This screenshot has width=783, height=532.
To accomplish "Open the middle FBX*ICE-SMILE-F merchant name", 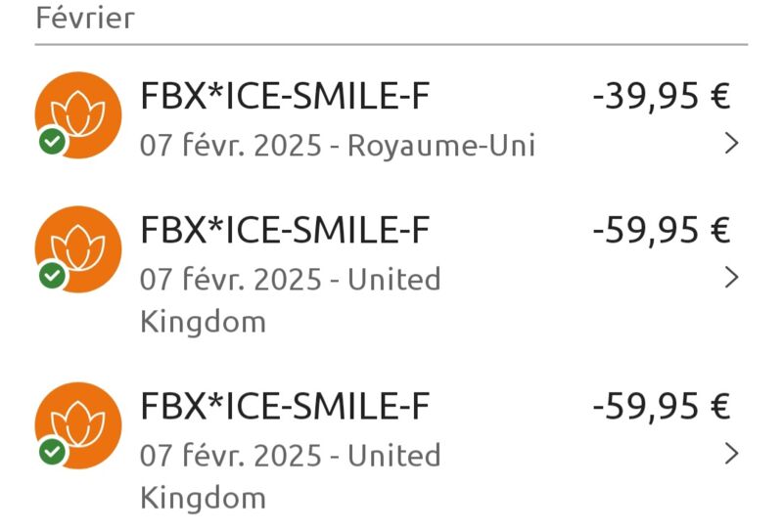I will 285,230.
